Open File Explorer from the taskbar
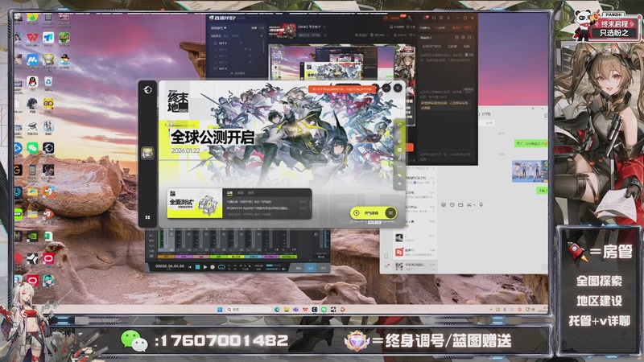644x362 pixels. (x=287, y=310)
